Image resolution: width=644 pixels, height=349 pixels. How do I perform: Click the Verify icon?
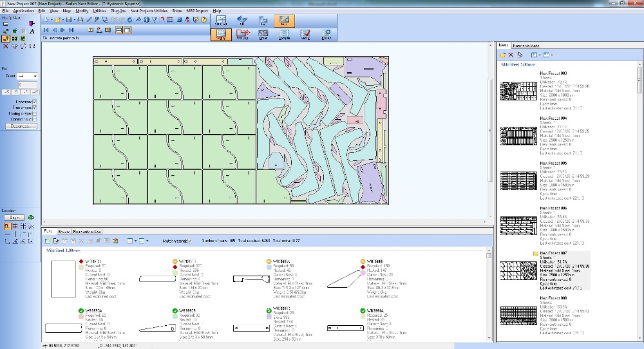305,34
